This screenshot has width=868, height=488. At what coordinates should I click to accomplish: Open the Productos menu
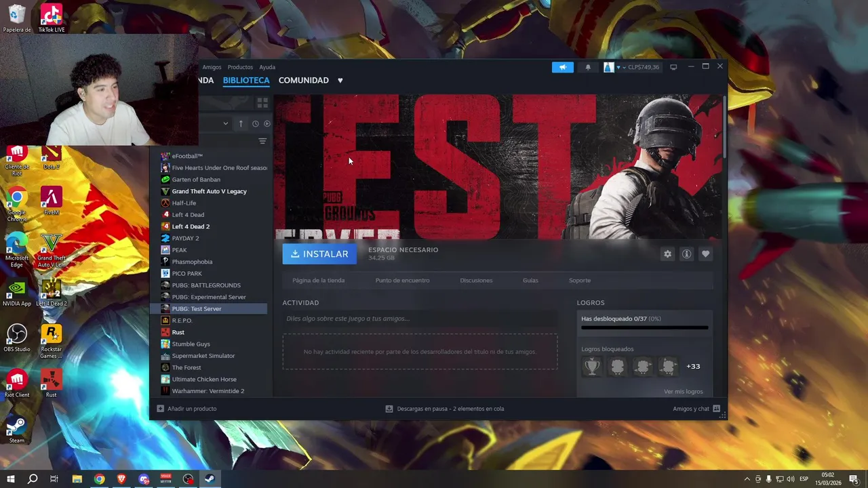tap(240, 67)
